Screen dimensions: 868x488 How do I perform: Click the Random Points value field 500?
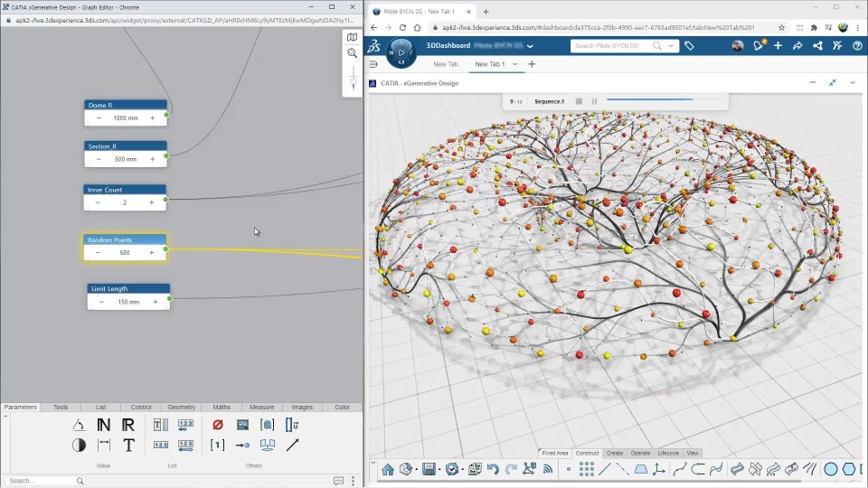[x=125, y=253]
